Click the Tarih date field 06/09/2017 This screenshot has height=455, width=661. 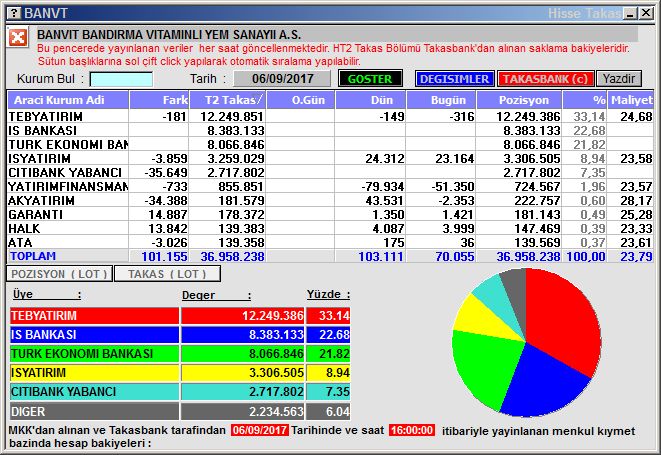click(x=282, y=79)
